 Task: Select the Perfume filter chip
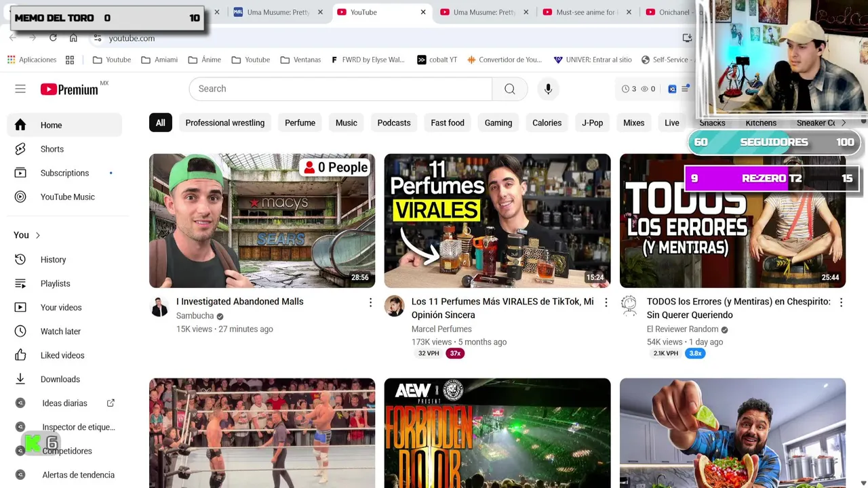click(300, 123)
